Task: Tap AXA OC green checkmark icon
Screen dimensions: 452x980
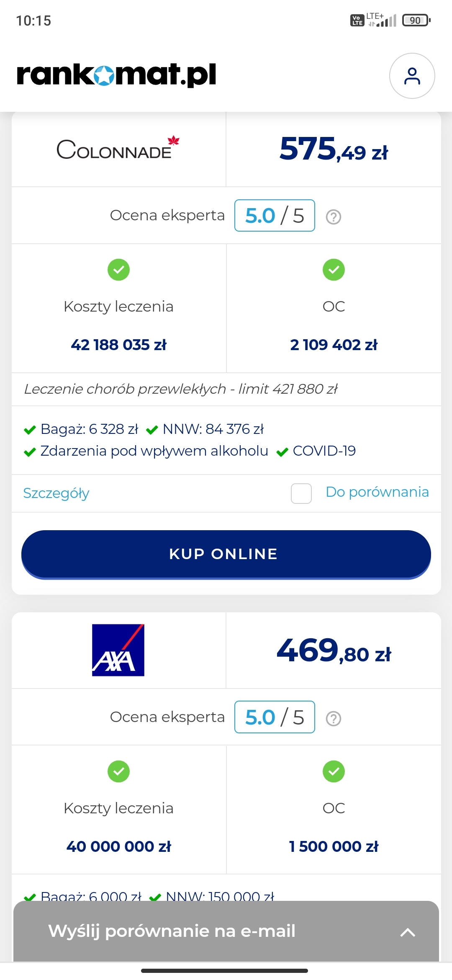Action: pos(334,771)
